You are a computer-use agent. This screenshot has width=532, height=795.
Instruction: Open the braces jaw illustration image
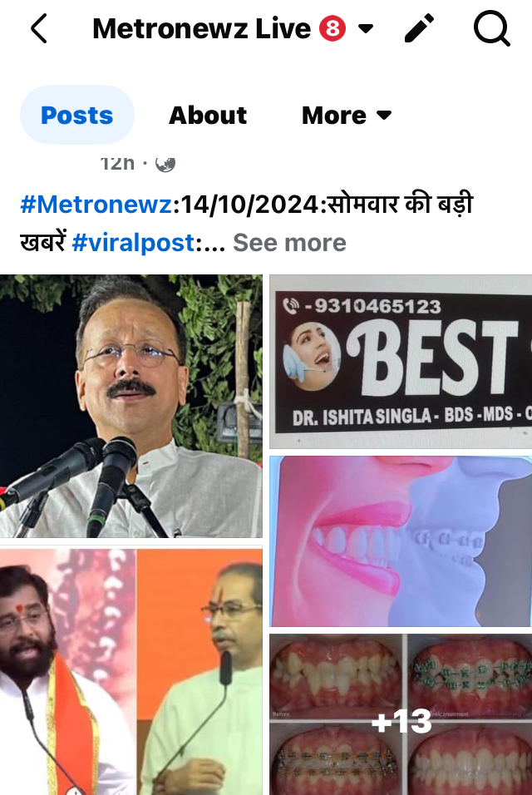coord(401,541)
